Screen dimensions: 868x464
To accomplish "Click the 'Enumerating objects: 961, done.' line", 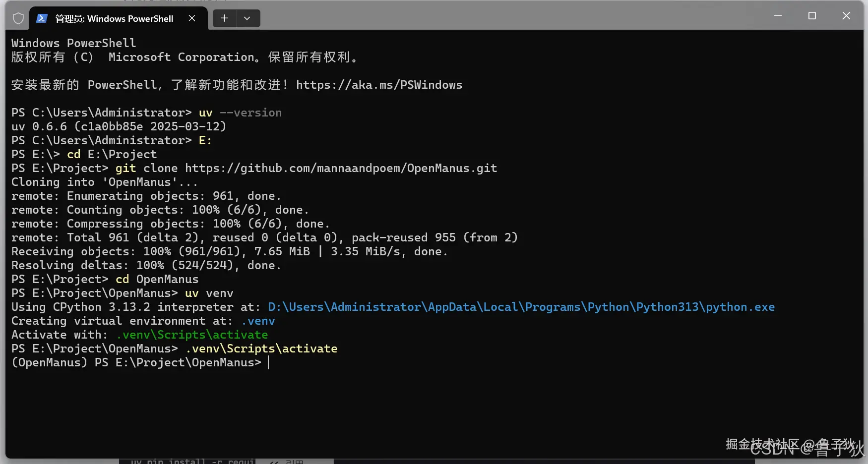I will click(x=146, y=196).
